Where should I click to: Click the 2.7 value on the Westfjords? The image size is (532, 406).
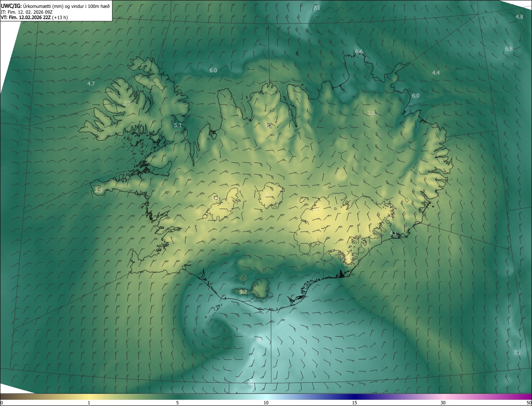point(127,103)
